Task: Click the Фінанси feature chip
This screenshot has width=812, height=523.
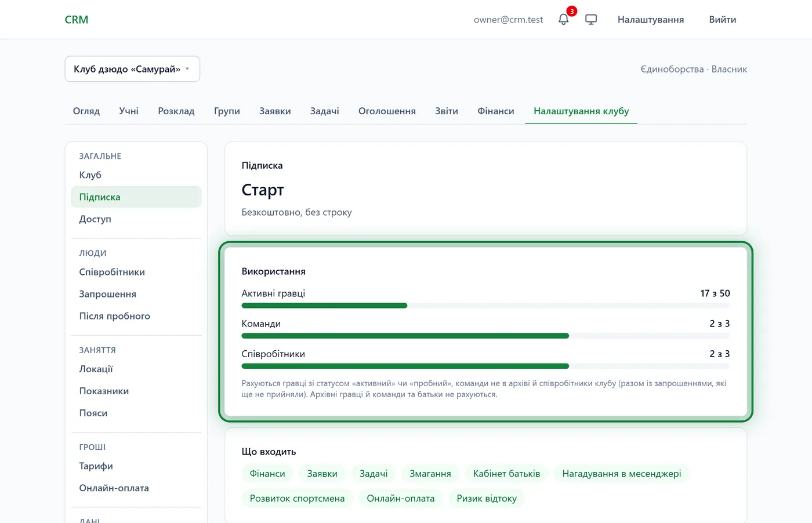Action: point(267,474)
